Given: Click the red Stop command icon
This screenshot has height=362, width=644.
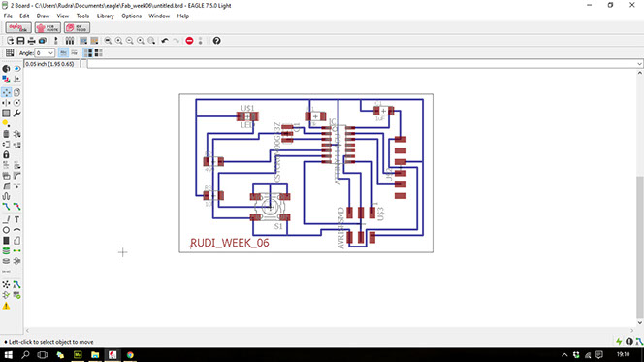Looking at the screenshot, I should click(x=189, y=41).
